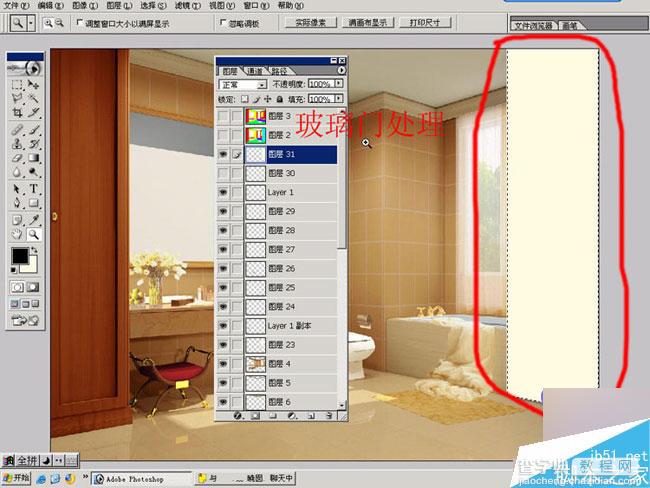Click the 实际像素 button

coord(310,22)
